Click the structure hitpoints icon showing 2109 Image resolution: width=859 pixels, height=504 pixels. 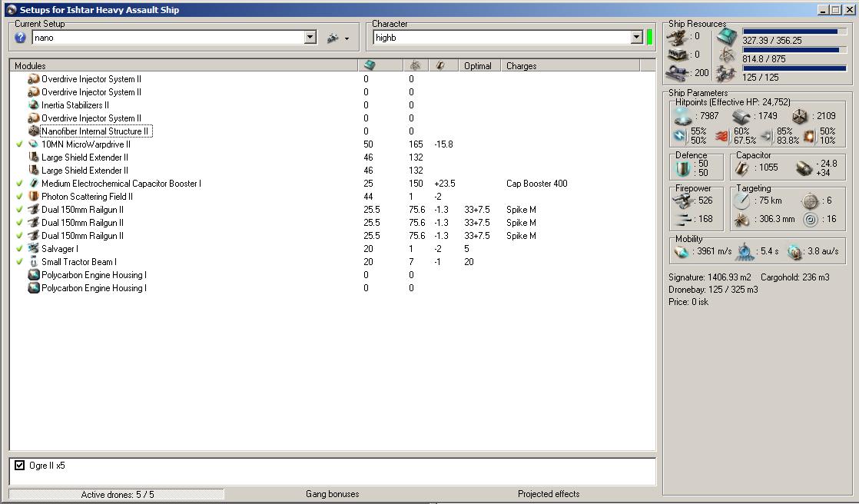[x=800, y=116]
